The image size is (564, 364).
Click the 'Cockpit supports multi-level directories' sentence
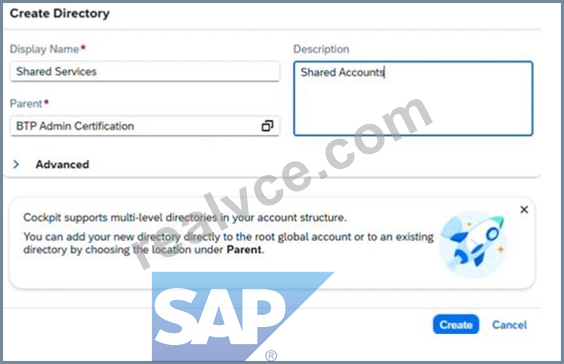click(x=185, y=218)
